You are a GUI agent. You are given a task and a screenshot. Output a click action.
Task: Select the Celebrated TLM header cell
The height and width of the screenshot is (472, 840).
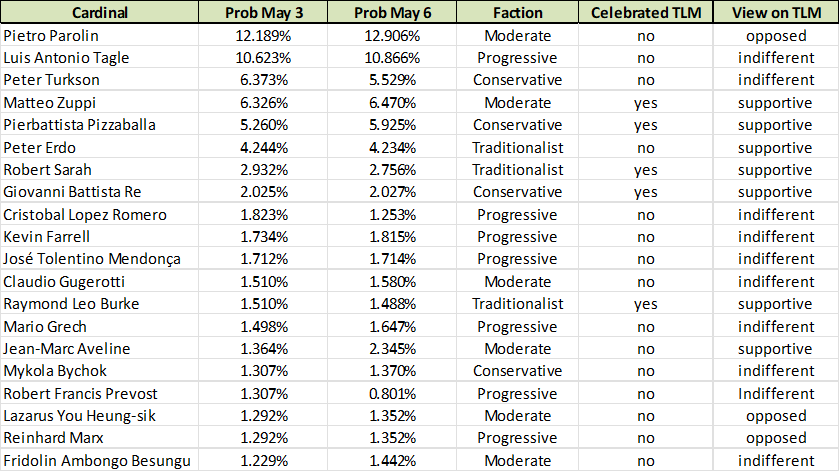pyautogui.click(x=645, y=13)
